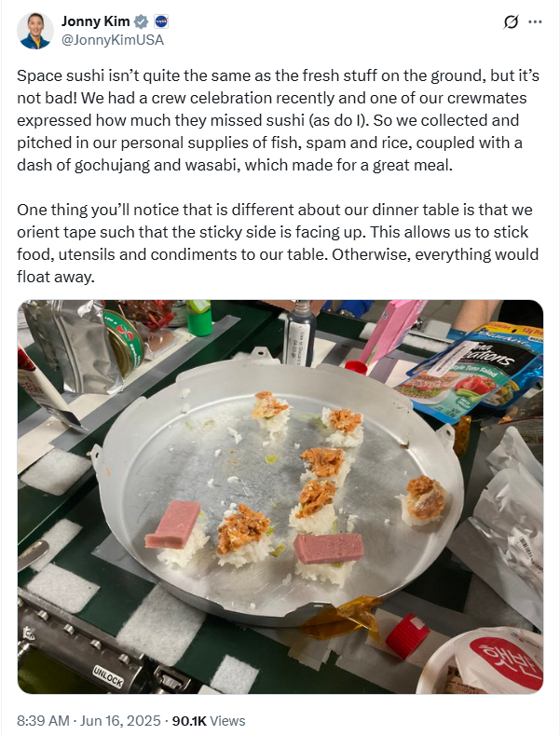This screenshot has width=560, height=735.
Task: Click the first paragraph about space sushi
Action: tap(278, 120)
